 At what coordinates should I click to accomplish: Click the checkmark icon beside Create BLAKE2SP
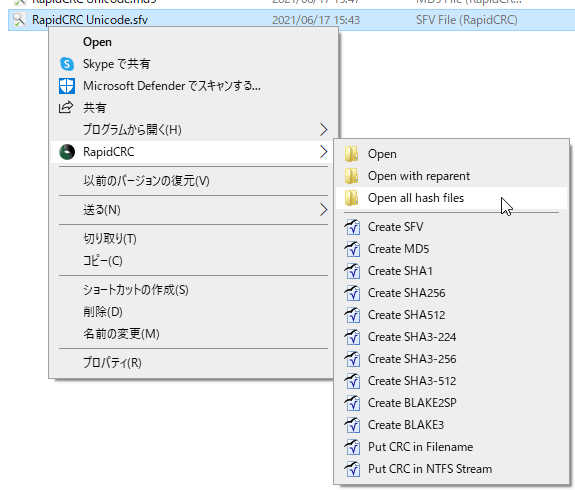tap(352, 403)
